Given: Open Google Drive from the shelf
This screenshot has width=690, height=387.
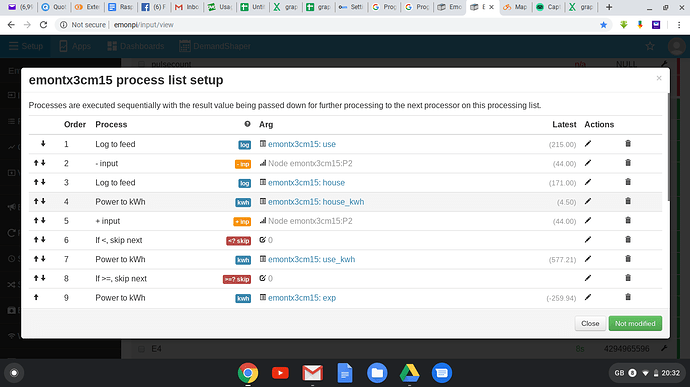Looking at the screenshot, I should (x=410, y=373).
